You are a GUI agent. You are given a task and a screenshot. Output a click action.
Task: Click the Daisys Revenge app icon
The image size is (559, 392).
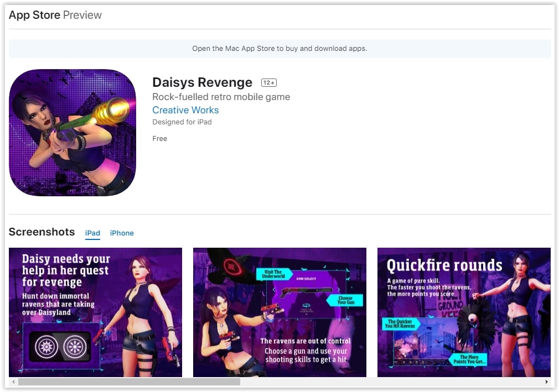coord(73,133)
